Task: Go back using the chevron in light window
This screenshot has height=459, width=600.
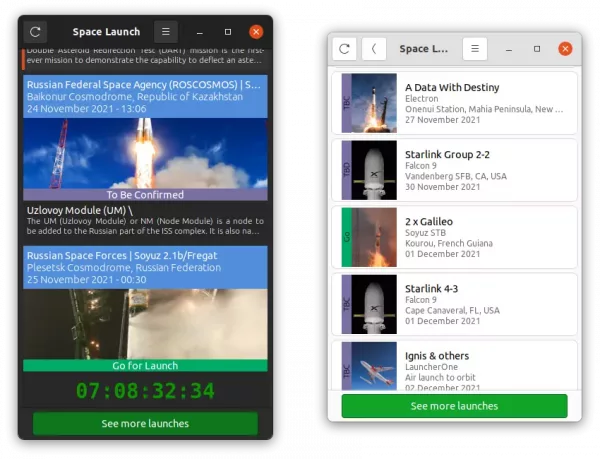Action: [x=374, y=49]
